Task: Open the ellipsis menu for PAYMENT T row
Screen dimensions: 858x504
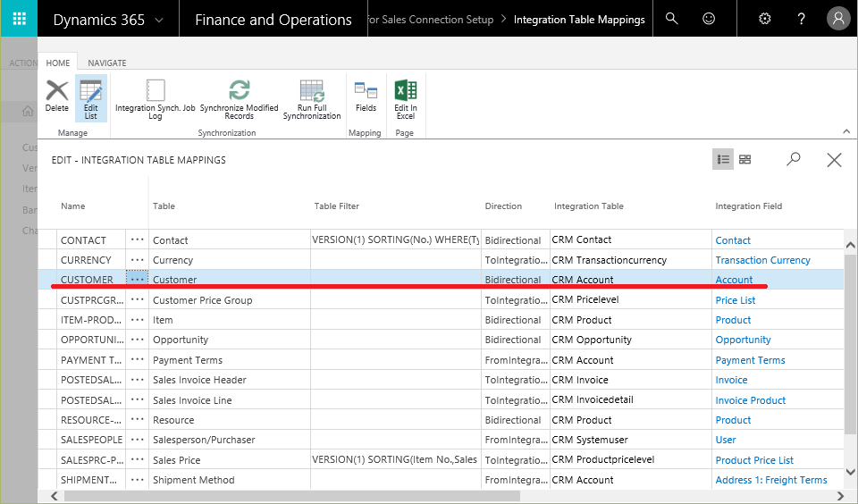Action: [138, 359]
